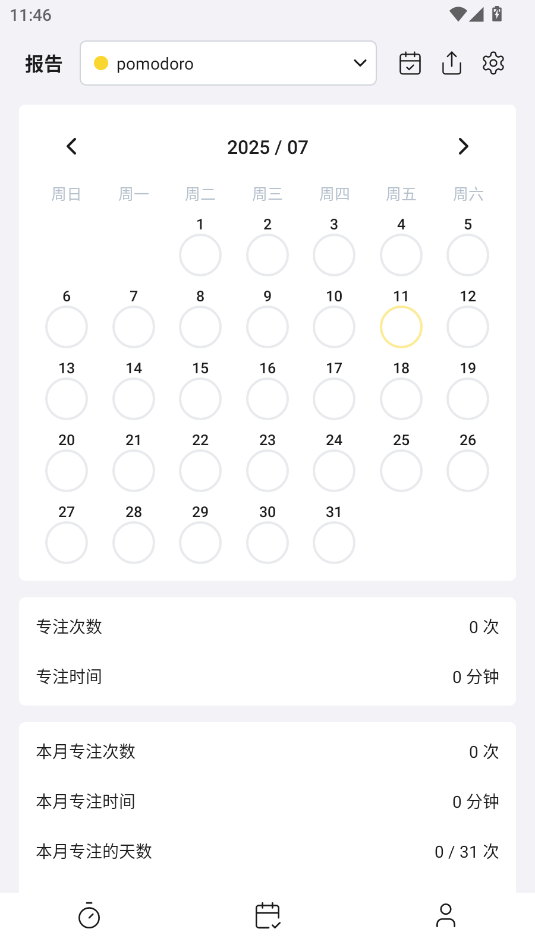Tap the Wi-Fi status icon
The width and height of the screenshot is (535, 951).
point(458,13)
